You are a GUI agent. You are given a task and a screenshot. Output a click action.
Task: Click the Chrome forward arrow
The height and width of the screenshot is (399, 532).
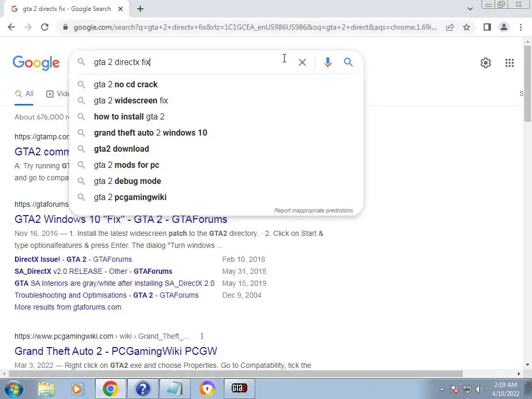coord(28,27)
